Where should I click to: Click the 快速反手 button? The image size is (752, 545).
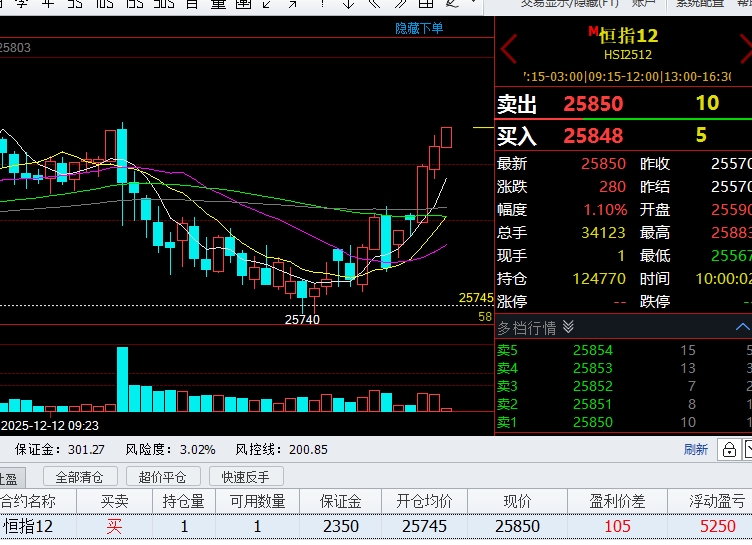pos(246,476)
